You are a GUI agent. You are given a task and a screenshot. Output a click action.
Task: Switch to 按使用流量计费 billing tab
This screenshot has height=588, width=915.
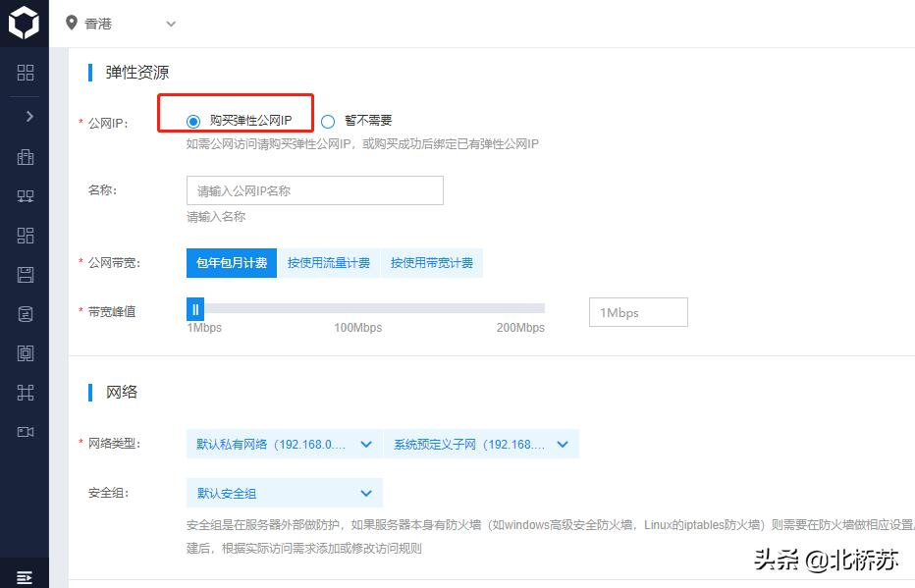coord(330,262)
